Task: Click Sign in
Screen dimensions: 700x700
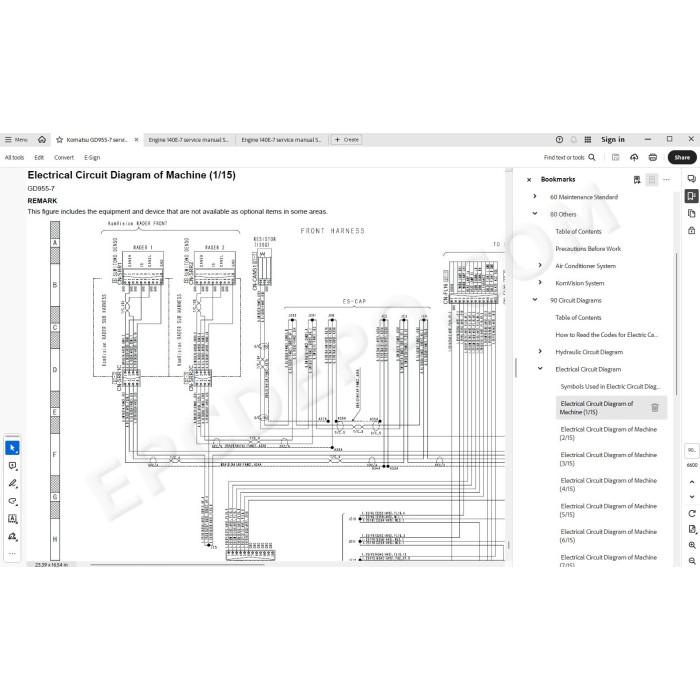Action: point(612,140)
